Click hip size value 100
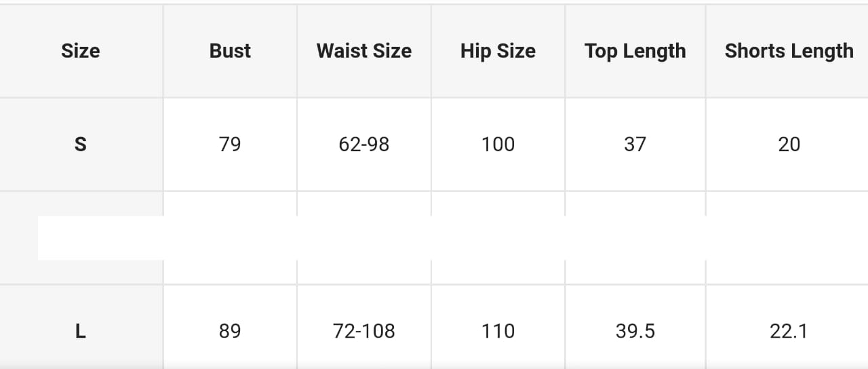868x369 pixels. tap(498, 144)
